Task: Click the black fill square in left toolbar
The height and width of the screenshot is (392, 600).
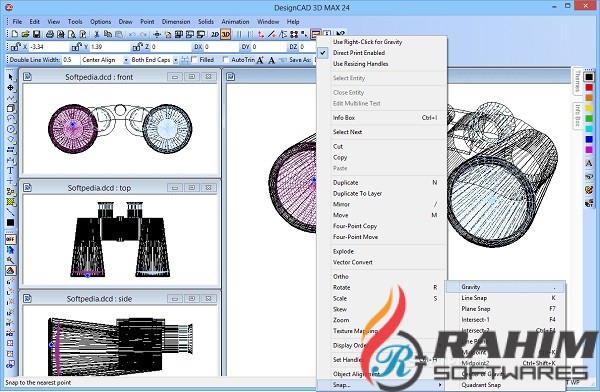Action: [x=11, y=223]
